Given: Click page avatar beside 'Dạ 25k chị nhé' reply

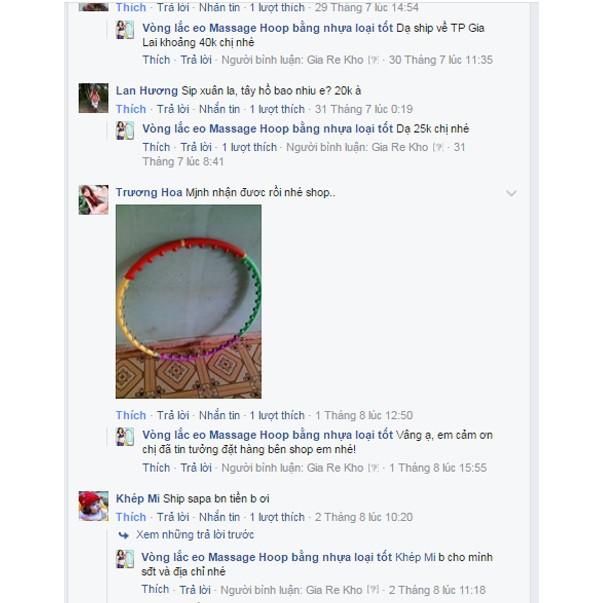Looking at the screenshot, I should 125,131.
